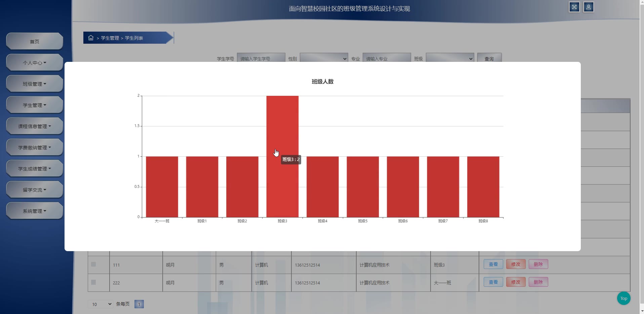Click the 班级1 bar in the chart

(202, 187)
